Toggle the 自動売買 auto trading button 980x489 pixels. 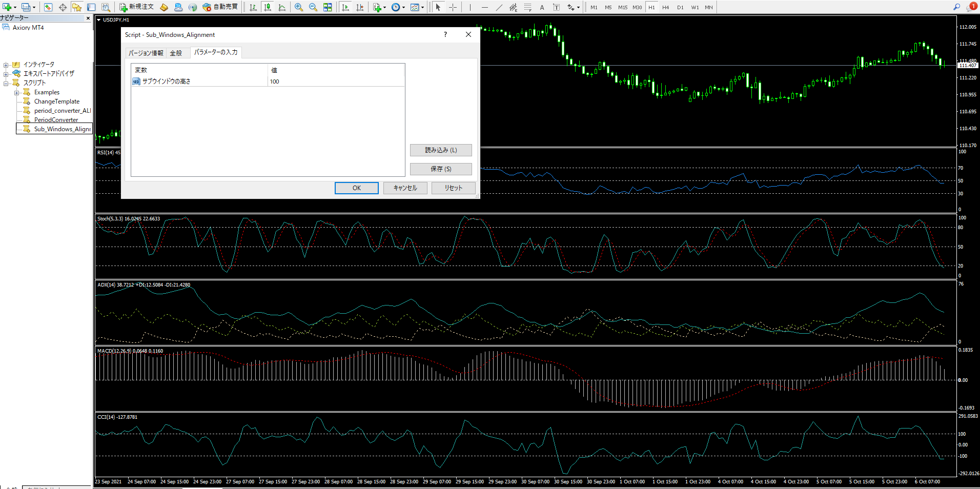[x=220, y=7]
